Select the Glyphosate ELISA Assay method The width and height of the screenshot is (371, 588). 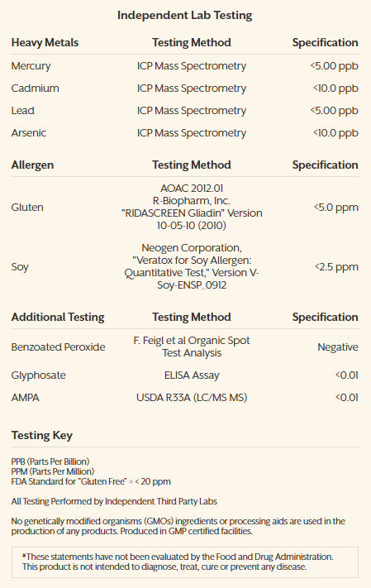point(192,375)
